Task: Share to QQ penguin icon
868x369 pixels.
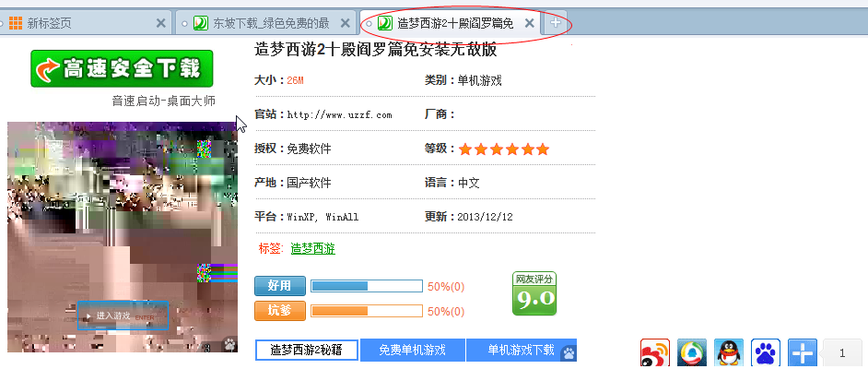Action: pos(729,353)
